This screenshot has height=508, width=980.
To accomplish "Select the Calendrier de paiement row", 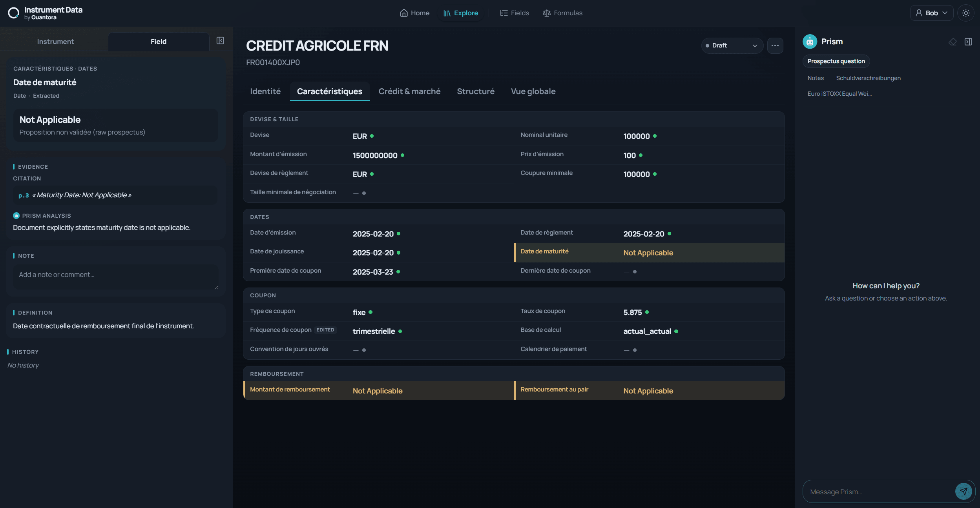I will (x=649, y=350).
